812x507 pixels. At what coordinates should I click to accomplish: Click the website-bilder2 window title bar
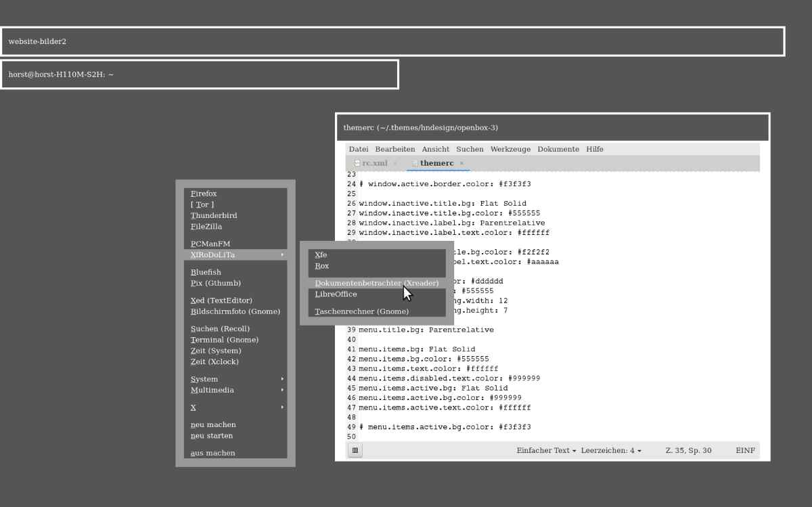[392, 41]
